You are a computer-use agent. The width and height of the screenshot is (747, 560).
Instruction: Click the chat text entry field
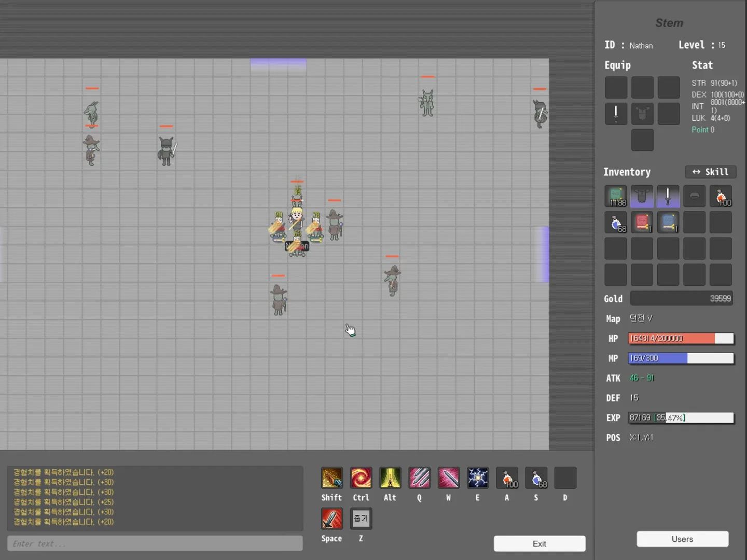tap(155, 543)
